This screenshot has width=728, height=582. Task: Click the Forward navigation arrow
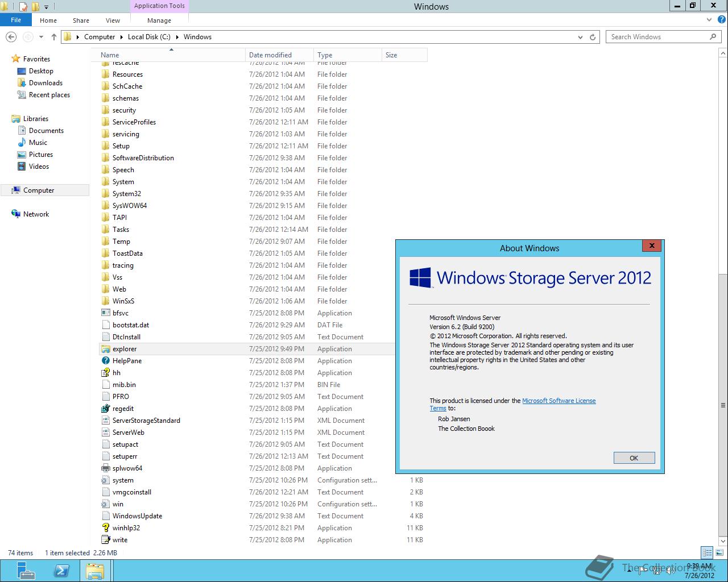[x=27, y=37]
